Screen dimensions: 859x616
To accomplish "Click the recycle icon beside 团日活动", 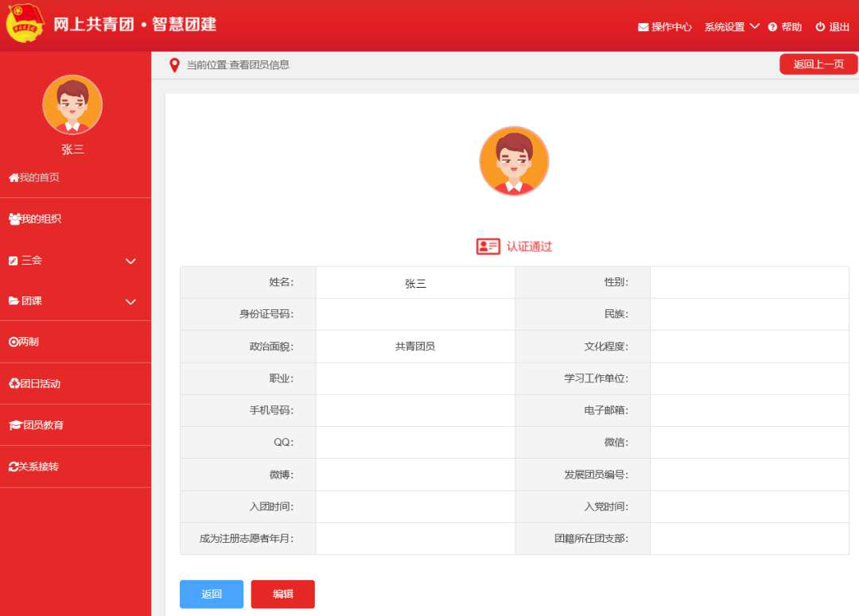I will pyautogui.click(x=14, y=384).
